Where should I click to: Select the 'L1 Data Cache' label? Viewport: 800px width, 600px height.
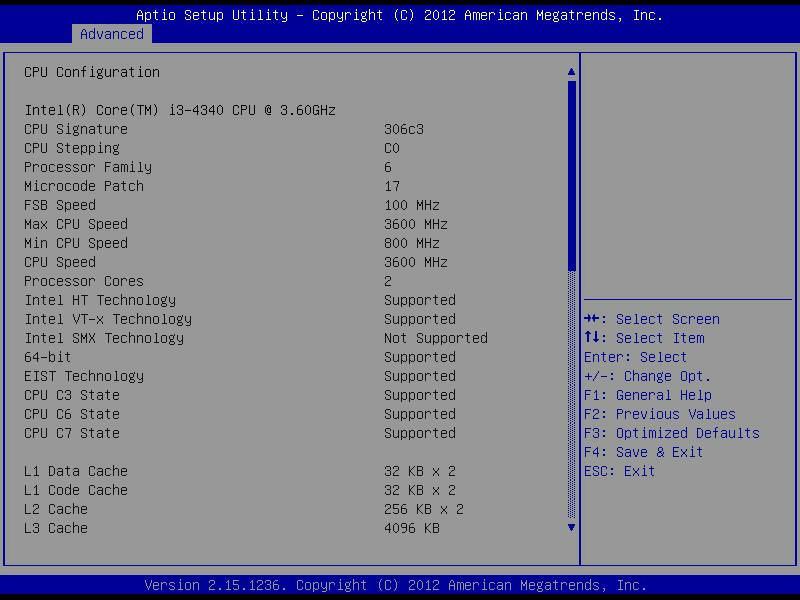click(x=76, y=471)
